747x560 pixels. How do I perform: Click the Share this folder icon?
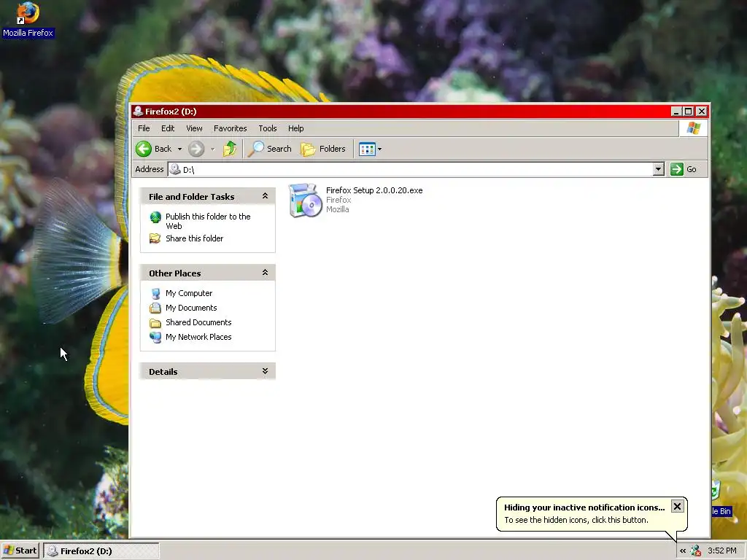(155, 238)
